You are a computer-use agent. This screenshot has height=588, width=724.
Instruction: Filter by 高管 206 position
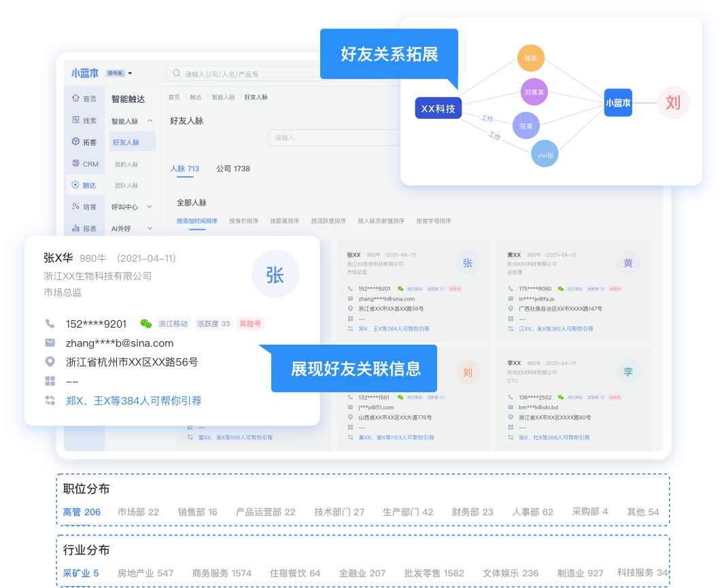tap(82, 512)
